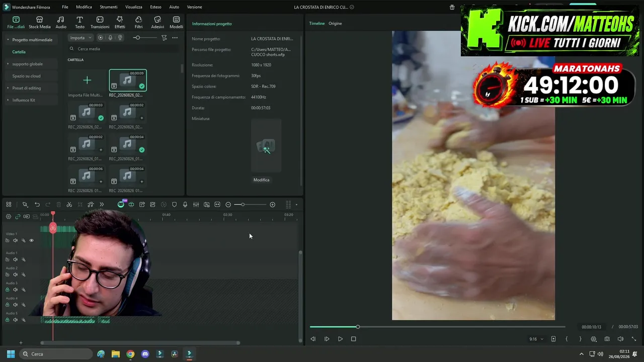Click the zoom-to-fit timeline icon

point(217,205)
